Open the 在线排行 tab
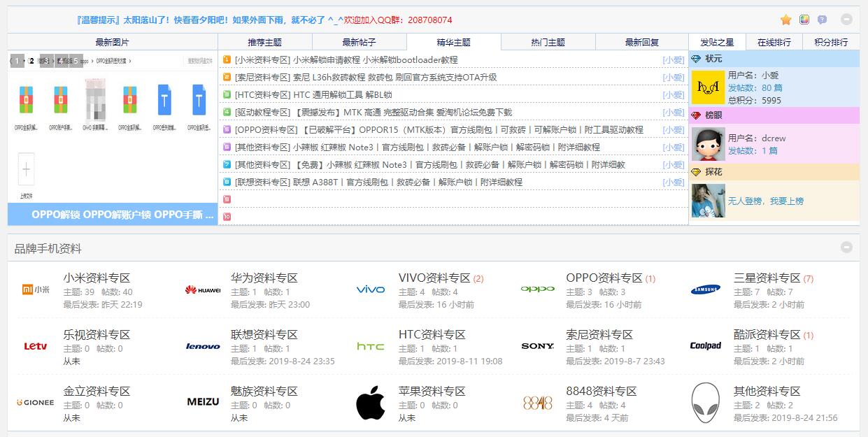This screenshot has height=437, width=868. (x=774, y=42)
